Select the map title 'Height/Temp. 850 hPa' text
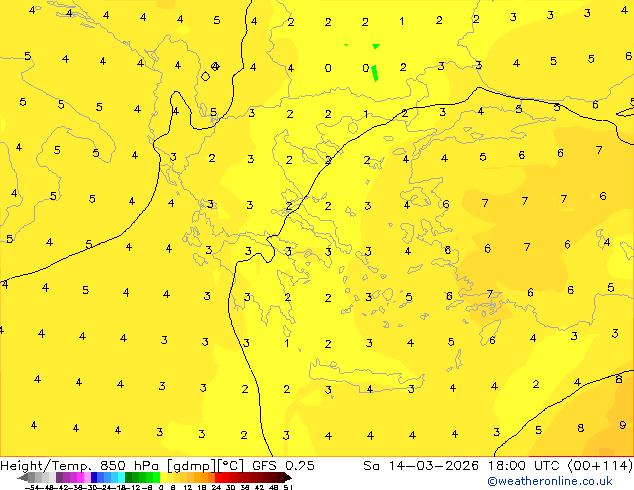634x490 pixels. point(79,465)
